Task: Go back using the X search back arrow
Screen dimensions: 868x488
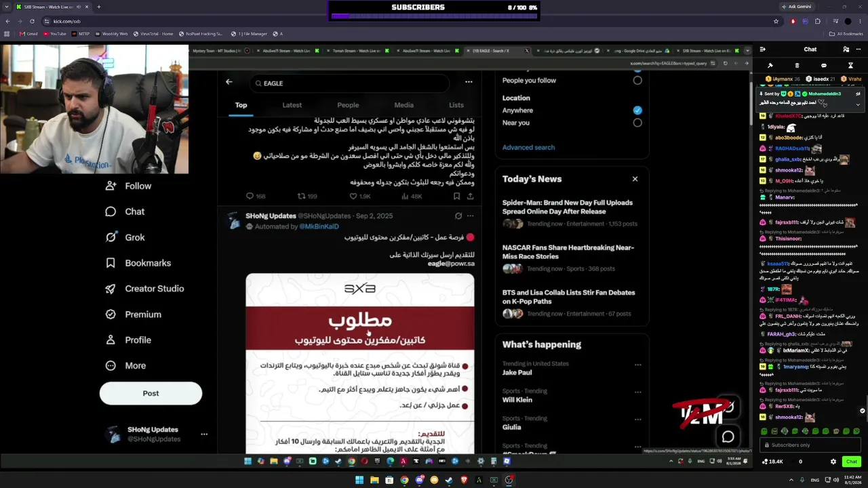Action: point(229,82)
